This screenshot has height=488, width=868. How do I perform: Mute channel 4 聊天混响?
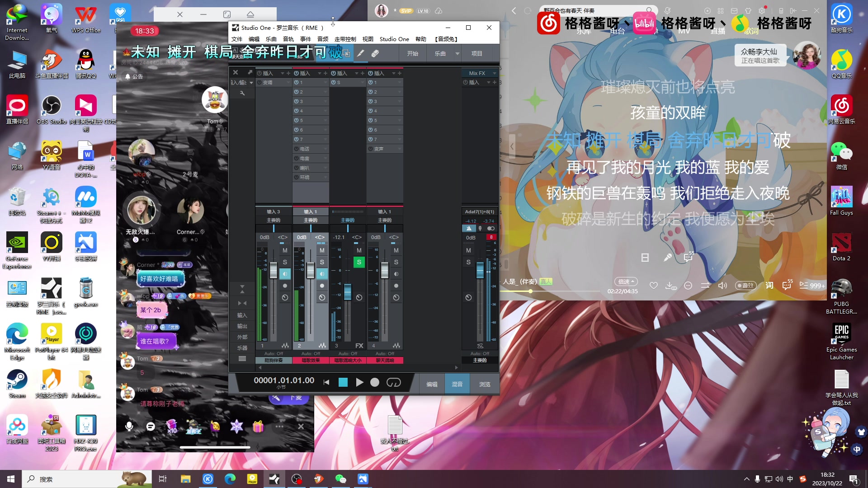(396, 250)
